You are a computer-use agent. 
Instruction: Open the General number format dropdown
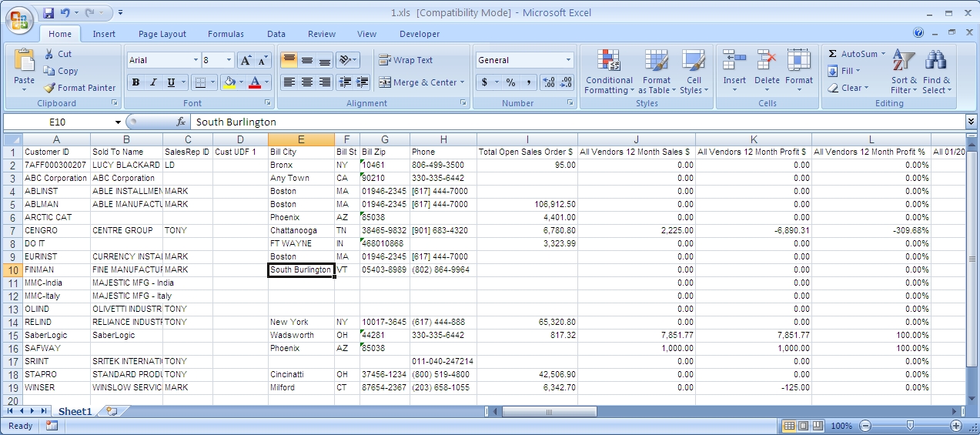point(569,60)
